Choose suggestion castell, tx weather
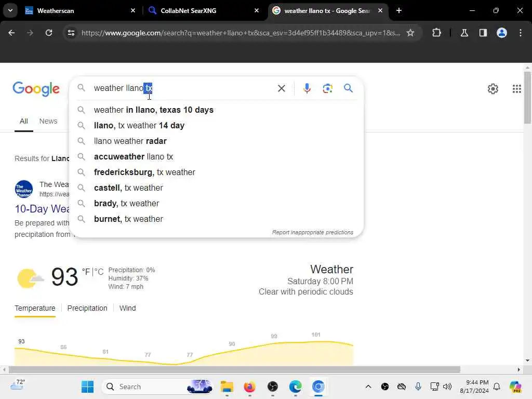The height and width of the screenshot is (399, 532). coord(217,188)
